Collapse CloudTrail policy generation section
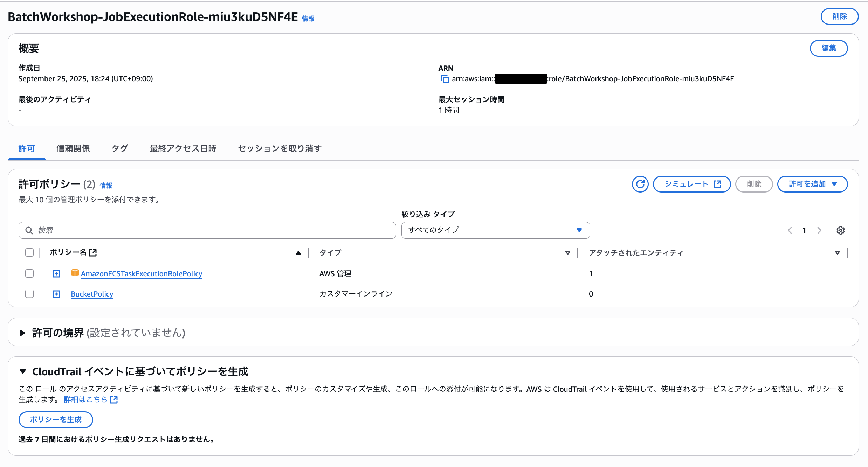The image size is (868, 467). point(23,371)
